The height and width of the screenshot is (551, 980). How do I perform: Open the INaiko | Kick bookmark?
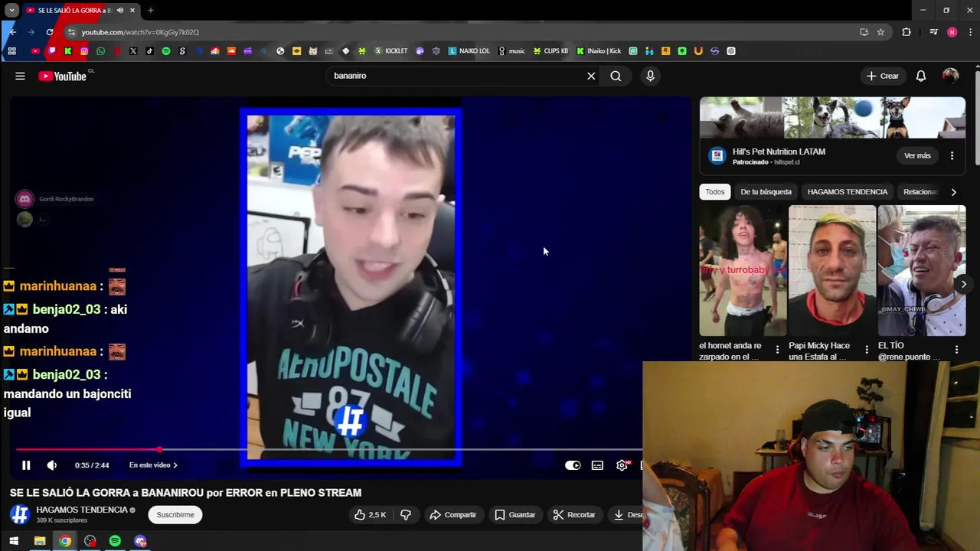click(x=599, y=51)
